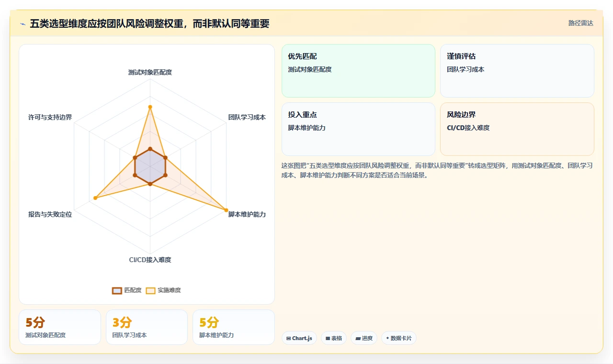Click the lightning icon beside the title
This screenshot has width=613, height=364.
click(x=23, y=23)
